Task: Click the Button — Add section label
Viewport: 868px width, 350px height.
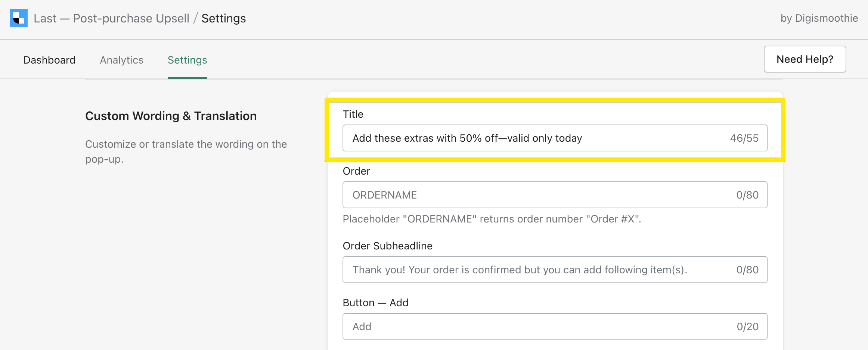Action: (x=375, y=303)
